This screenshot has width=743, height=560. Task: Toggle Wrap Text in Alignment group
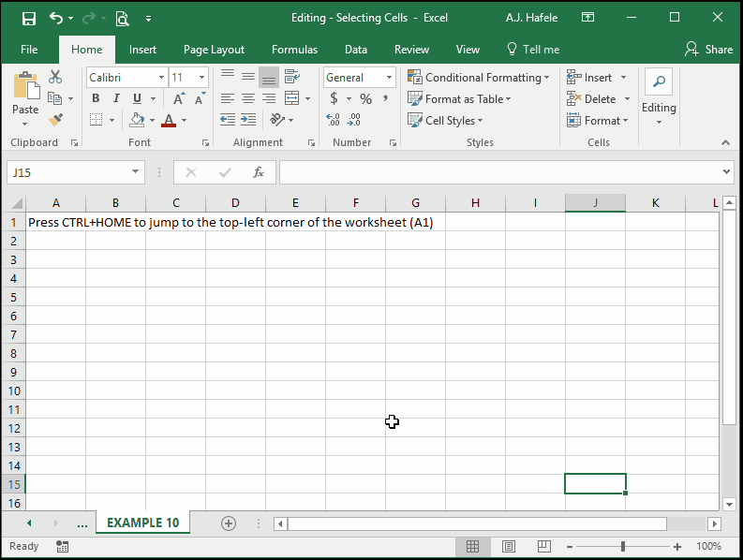[x=292, y=77]
